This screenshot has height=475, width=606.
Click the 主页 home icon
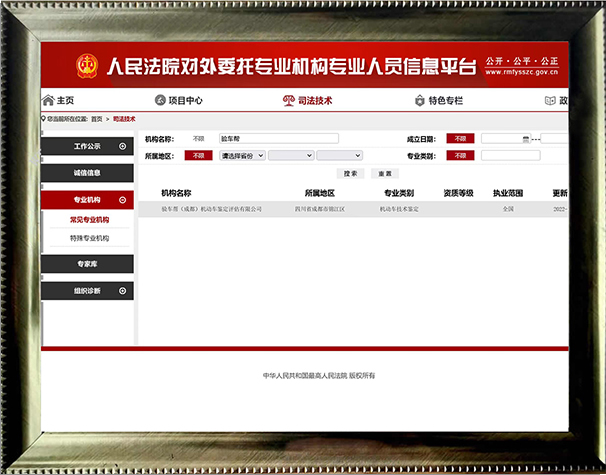[x=48, y=101]
